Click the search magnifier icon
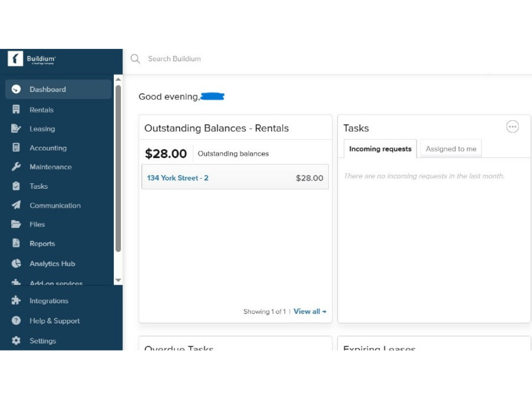 [x=135, y=59]
